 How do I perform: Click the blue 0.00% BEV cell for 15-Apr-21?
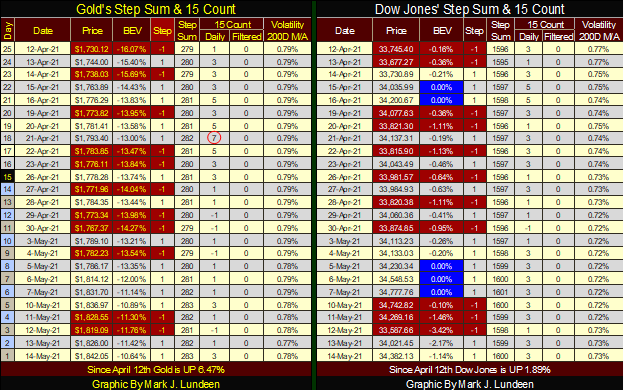point(441,87)
